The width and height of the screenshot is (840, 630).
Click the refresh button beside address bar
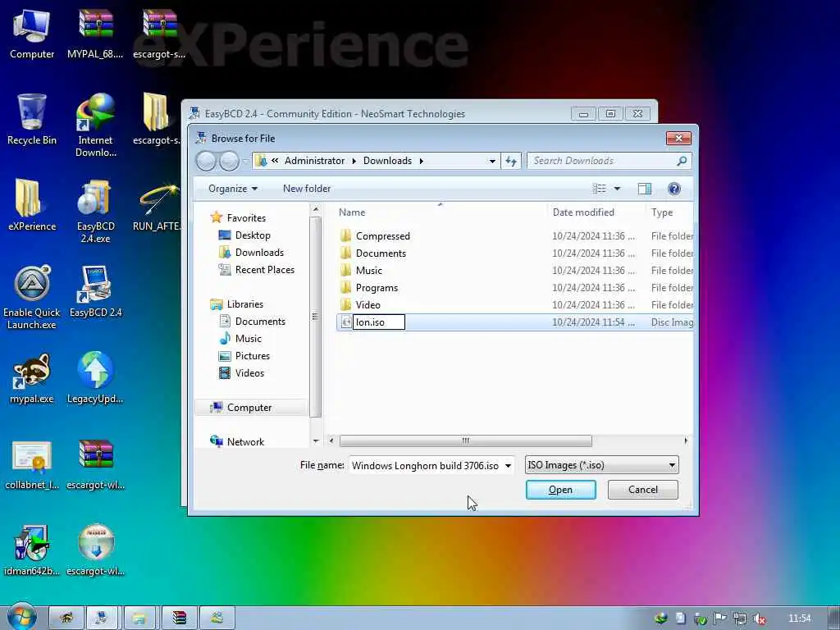tap(511, 161)
